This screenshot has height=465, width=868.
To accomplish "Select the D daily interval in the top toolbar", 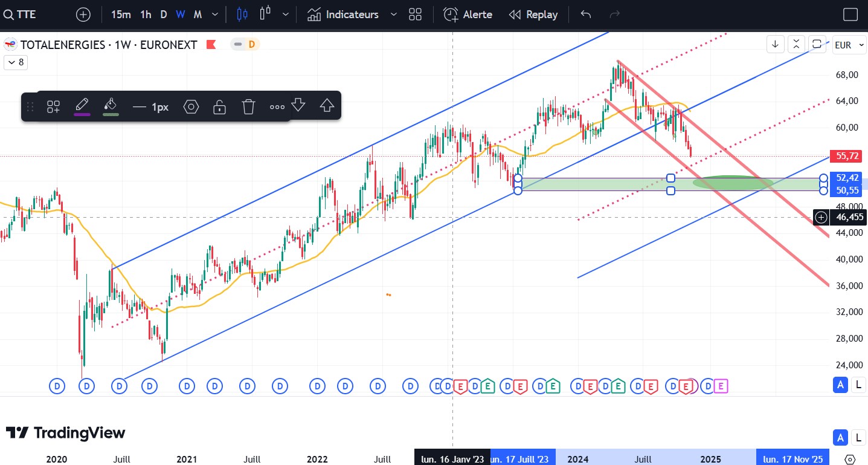I will click(164, 15).
